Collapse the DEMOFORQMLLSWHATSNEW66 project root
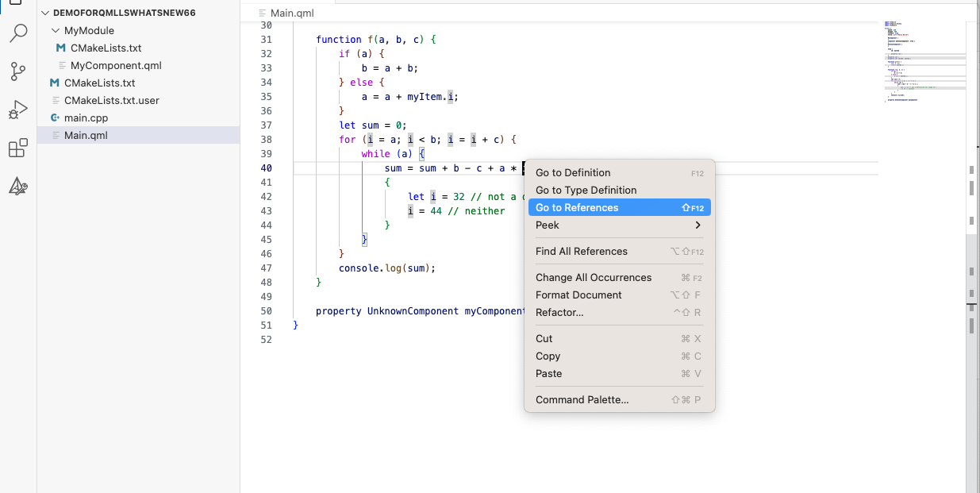The image size is (980, 493). [45, 13]
